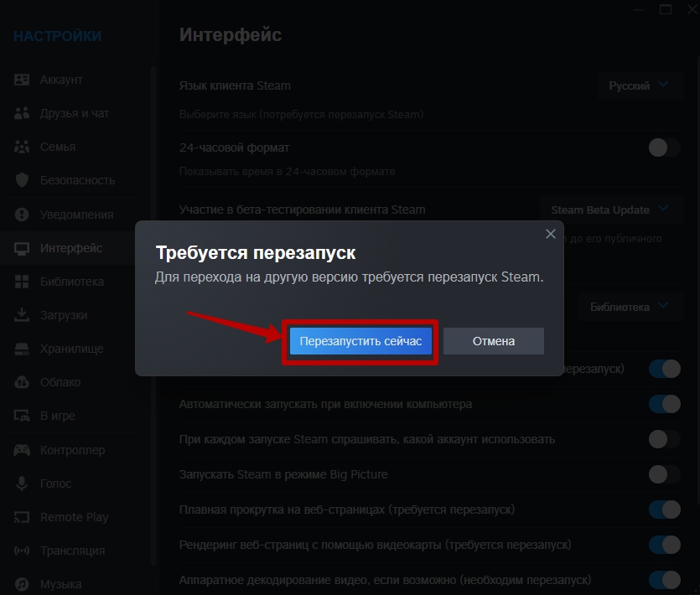Viewport: 700px width, 595px height.
Task: Click the НАСТРОЙКИ sidebar title
Action: 58,36
